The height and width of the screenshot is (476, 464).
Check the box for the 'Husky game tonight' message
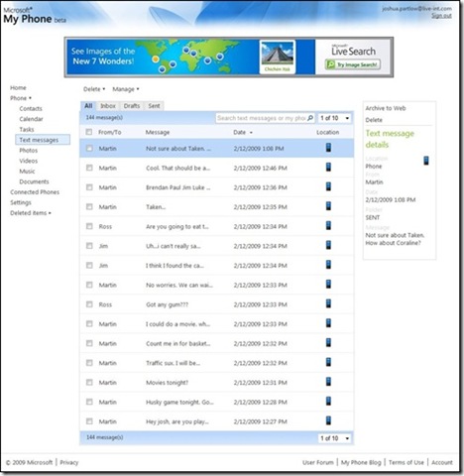pyautogui.click(x=89, y=402)
